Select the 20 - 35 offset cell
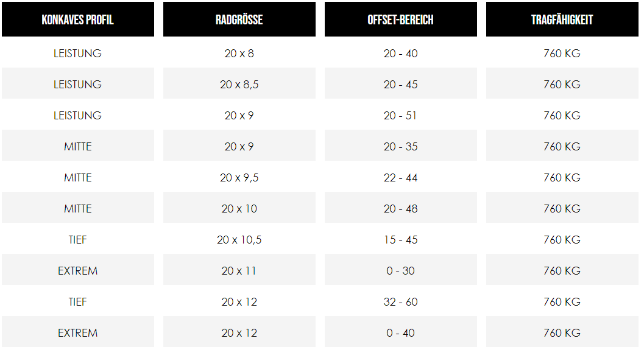This screenshot has width=644, height=358. pyautogui.click(x=400, y=147)
